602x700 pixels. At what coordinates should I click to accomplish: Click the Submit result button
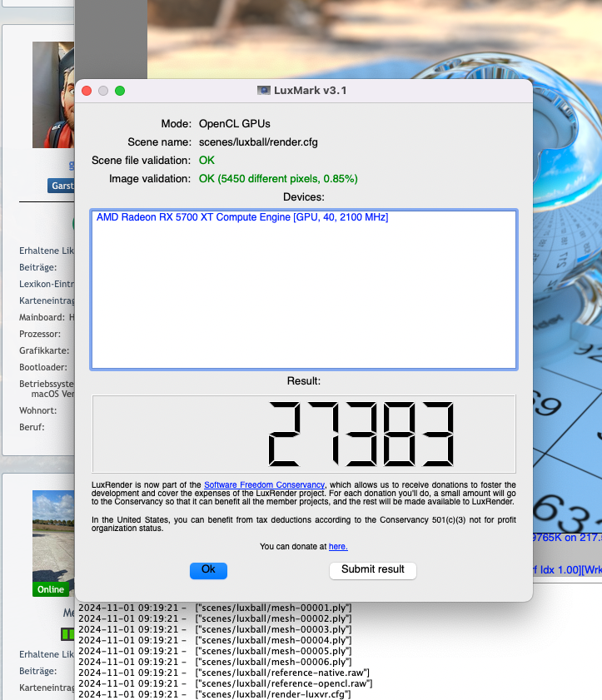372,570
